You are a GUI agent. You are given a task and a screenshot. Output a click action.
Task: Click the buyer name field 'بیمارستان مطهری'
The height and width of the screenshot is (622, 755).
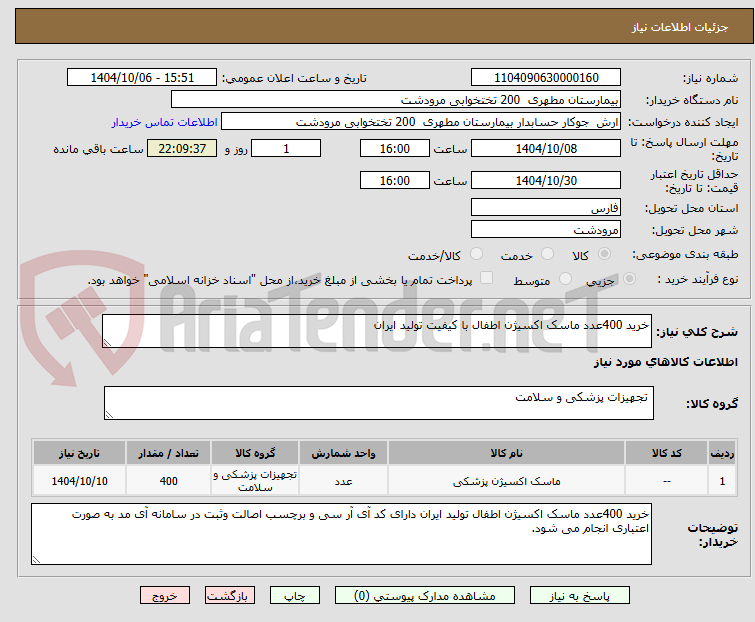(x=396, y=100)
